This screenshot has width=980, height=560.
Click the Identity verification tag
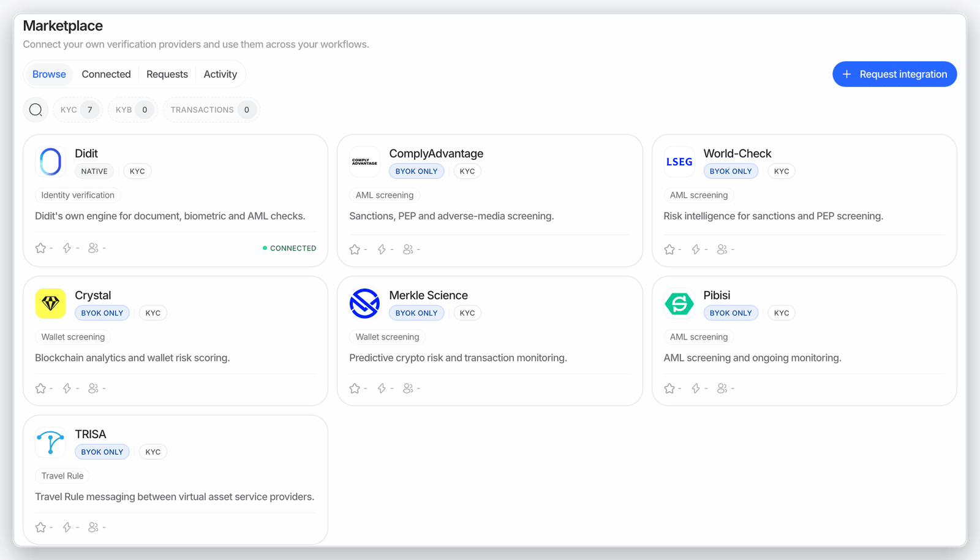point(78,195)
